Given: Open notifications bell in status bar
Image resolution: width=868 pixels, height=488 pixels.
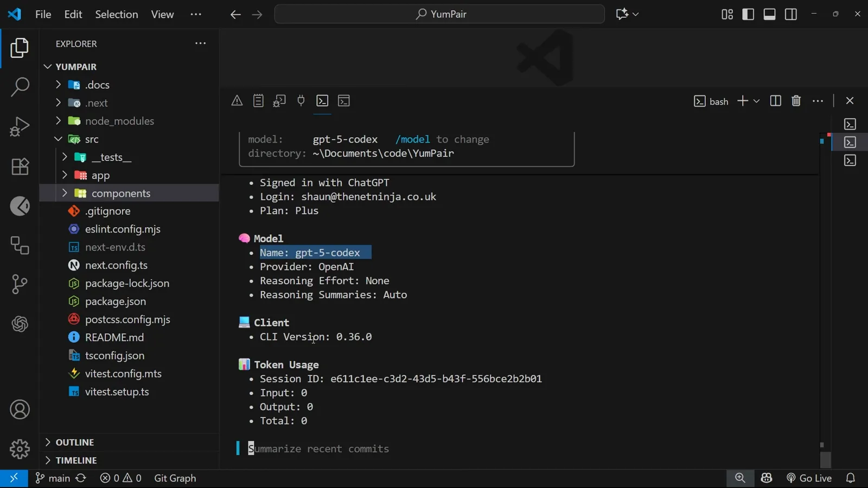Looking at the screenshot, I should (x=851, y=478).
